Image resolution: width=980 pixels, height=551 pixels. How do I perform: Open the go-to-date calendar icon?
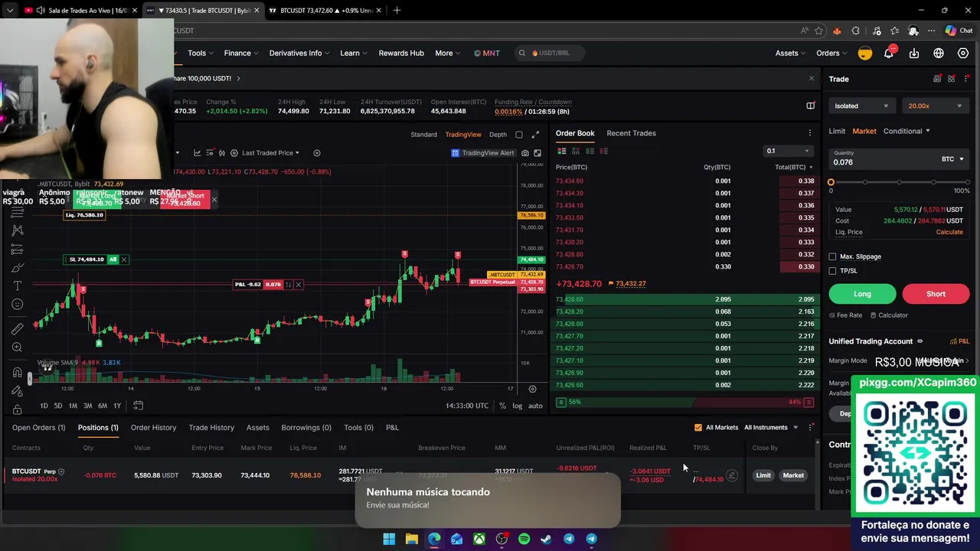pos(138,406)
